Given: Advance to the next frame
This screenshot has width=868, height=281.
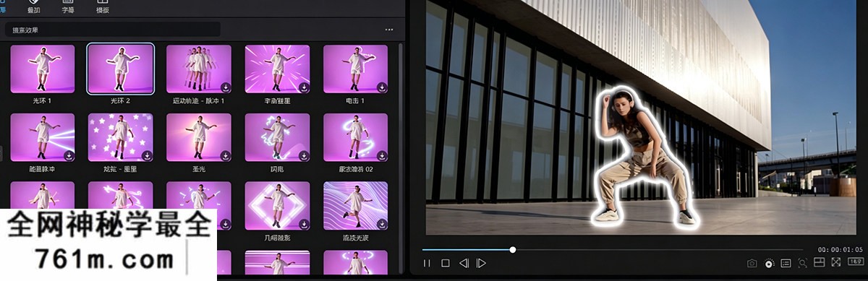Looking at the screenshot, I should click(481, 264).
